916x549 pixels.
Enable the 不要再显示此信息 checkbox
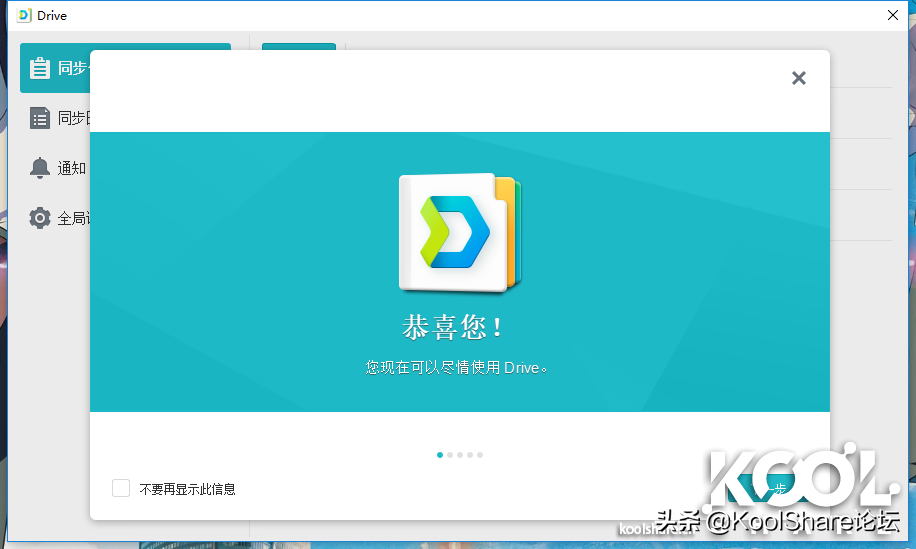click(x=121, y=488)
